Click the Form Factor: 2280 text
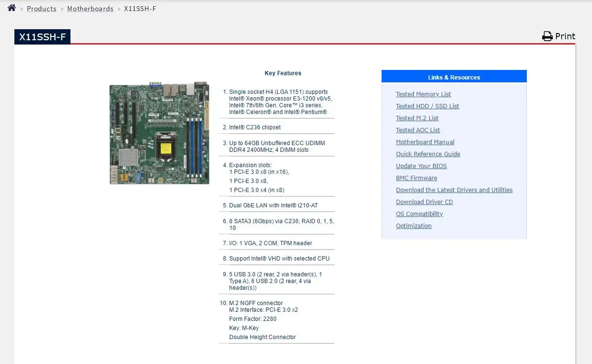The image size is (592, 364). 253,319
